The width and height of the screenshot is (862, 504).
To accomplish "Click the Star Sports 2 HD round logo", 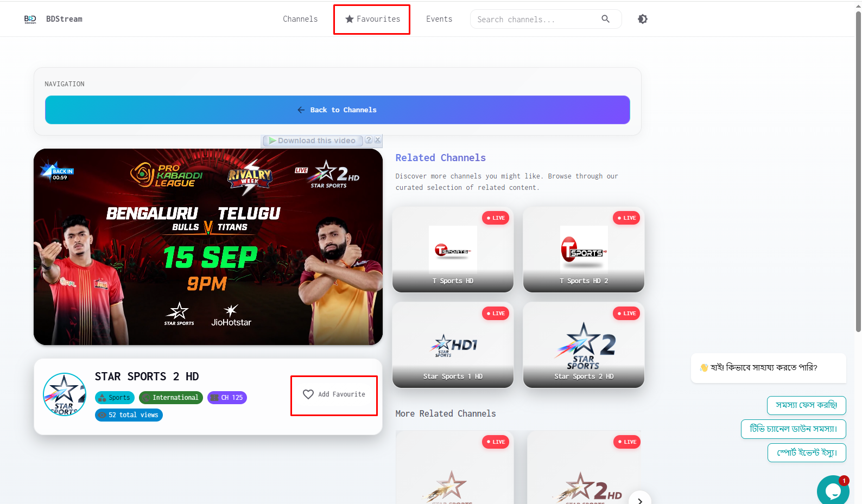I will tap(65, 394).
